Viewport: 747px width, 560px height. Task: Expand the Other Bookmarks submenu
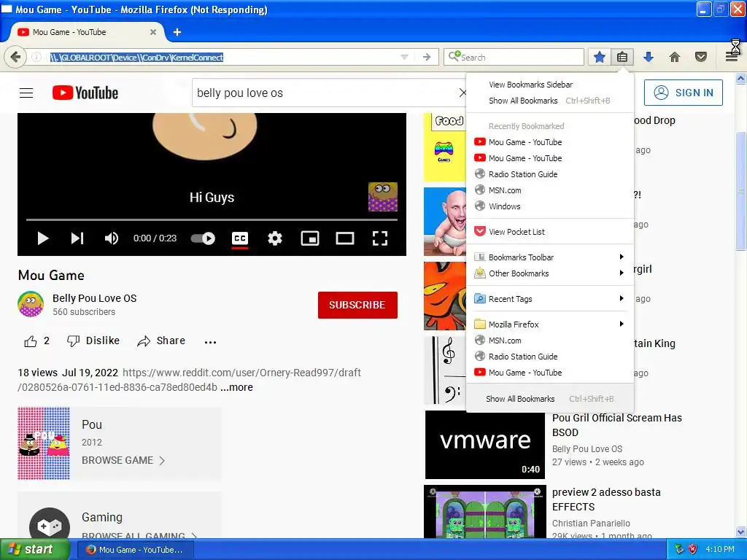[549, 273]
